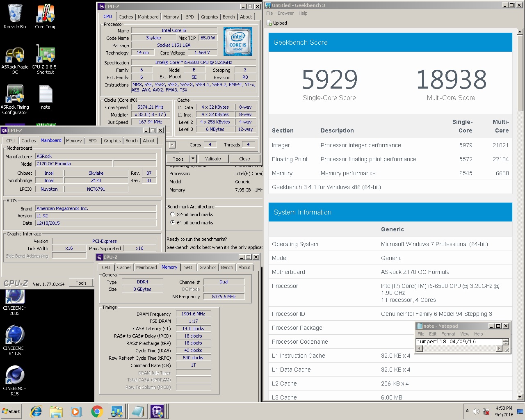Image resolution: width=525 pixels, height=420 pixels.
Task: Click the Geekbench scrollbar up arrow
Action: (x=520, y=32)
